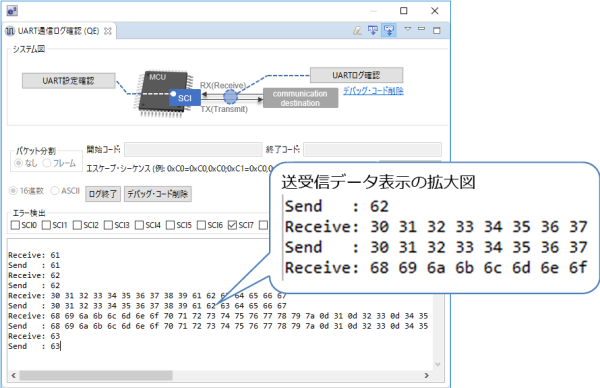The image size is (600, 388).
Task: Toggle the highlighted auto-scroll toolbar icon
Action: 389,30
